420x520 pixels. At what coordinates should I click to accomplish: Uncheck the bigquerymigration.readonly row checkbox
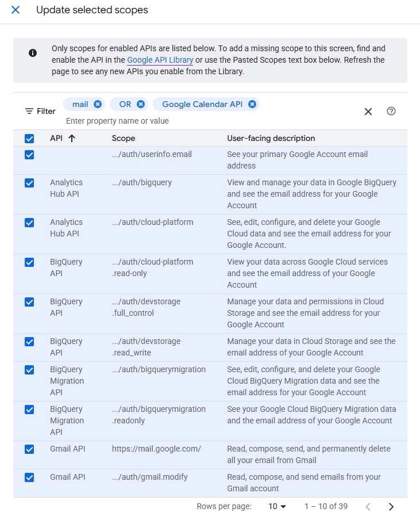click(29, 410)
